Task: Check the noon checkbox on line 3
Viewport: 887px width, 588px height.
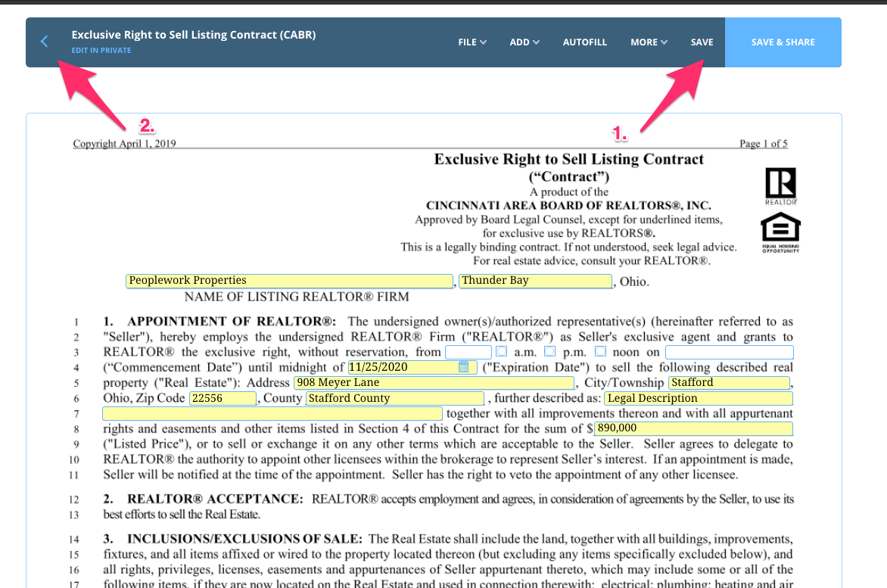Action: click(600, 351)
